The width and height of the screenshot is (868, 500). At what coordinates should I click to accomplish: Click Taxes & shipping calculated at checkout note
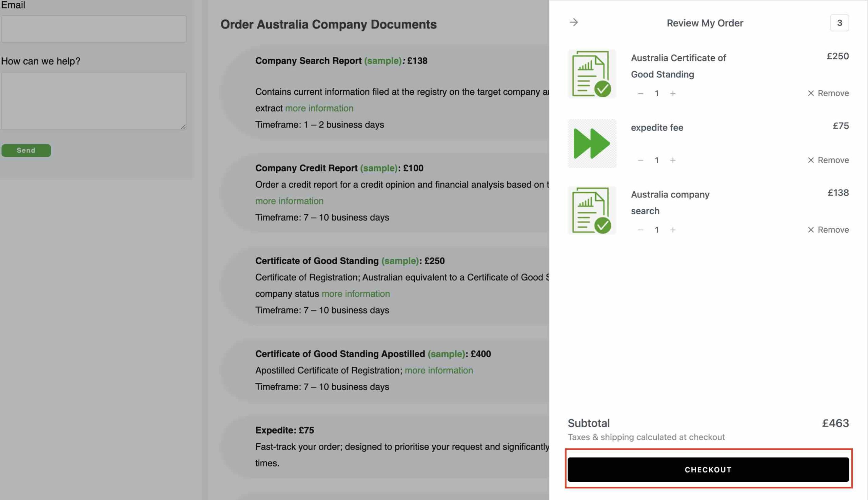(646, 437)
